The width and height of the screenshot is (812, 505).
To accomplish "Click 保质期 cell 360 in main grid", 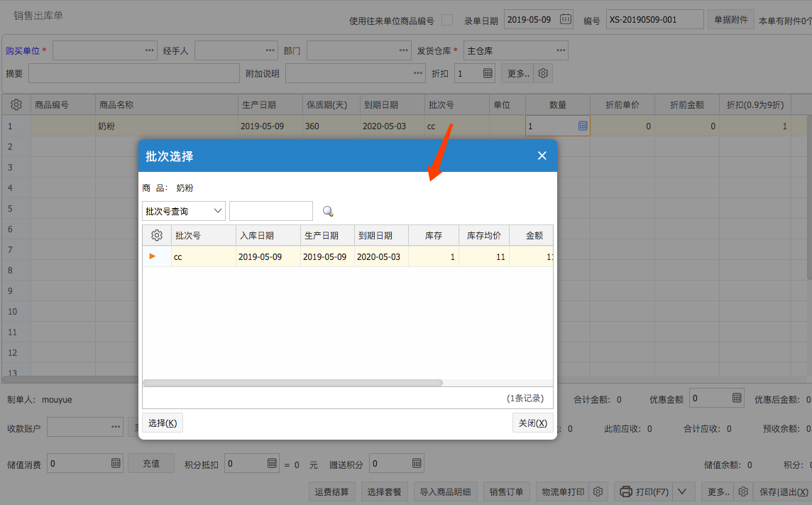I will click(331, 126).
